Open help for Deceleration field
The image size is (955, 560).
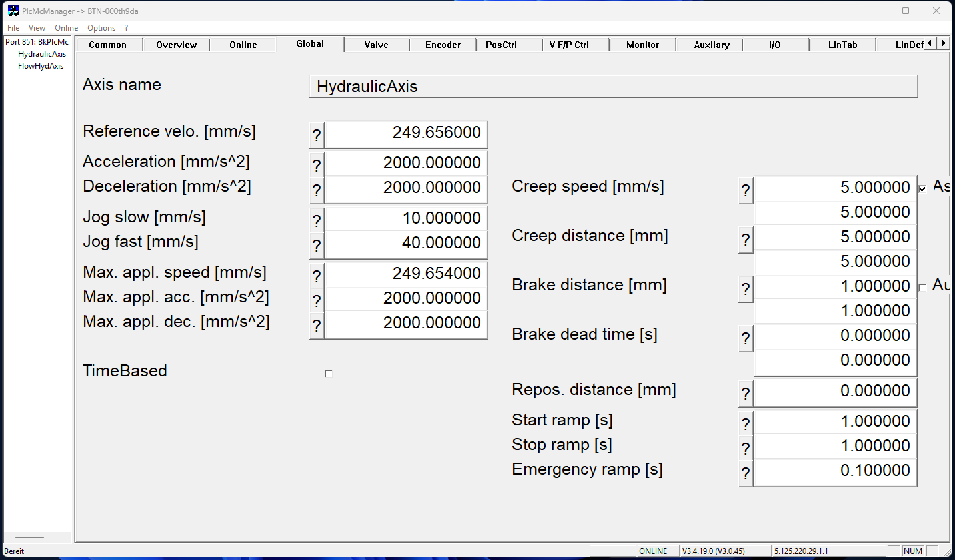[x=317, y=190]
